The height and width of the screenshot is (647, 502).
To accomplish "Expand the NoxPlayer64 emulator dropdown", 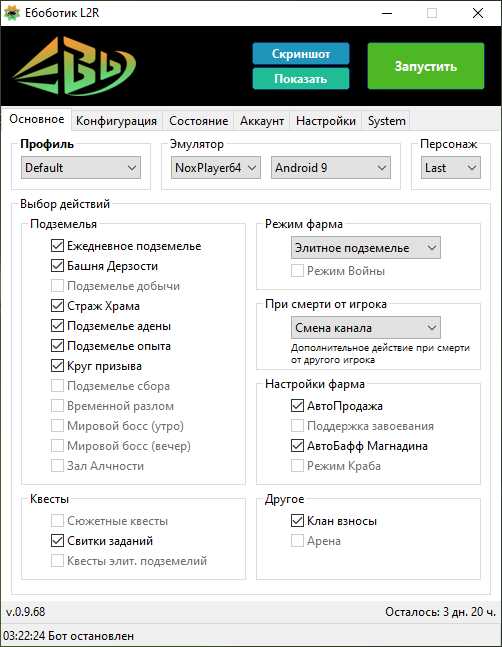I will pos(216,168).
